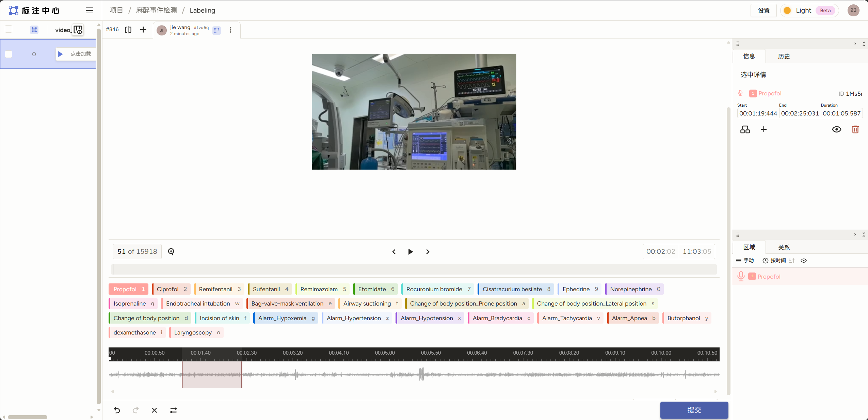The height and width of the screenshot is (420, 868).
Task: Toggle visibility eye for selected Propofol region
Action: [836, 129]
